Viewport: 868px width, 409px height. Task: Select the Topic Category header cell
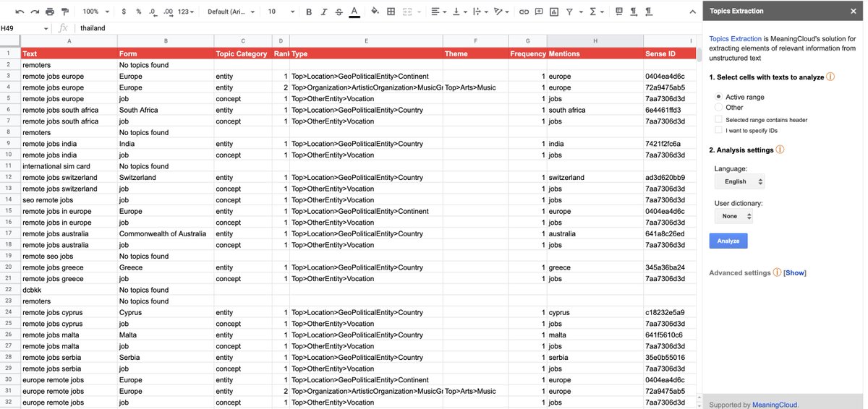click(x=242, y=53)
